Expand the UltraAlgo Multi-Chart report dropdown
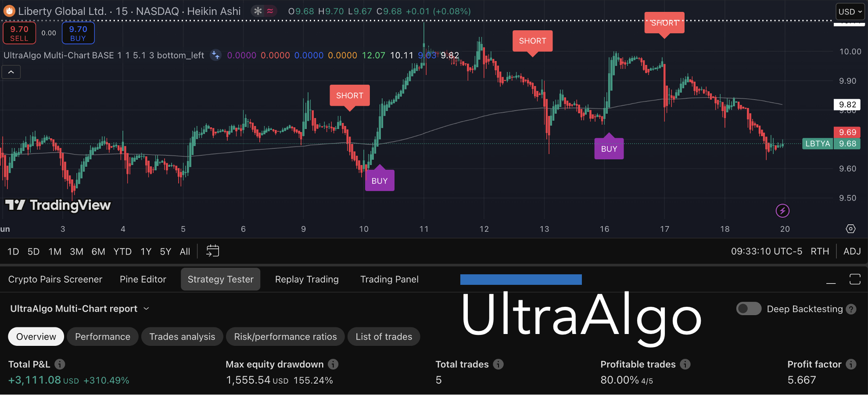The width and height of the screenshot is (868, 395). coord(79,309)
